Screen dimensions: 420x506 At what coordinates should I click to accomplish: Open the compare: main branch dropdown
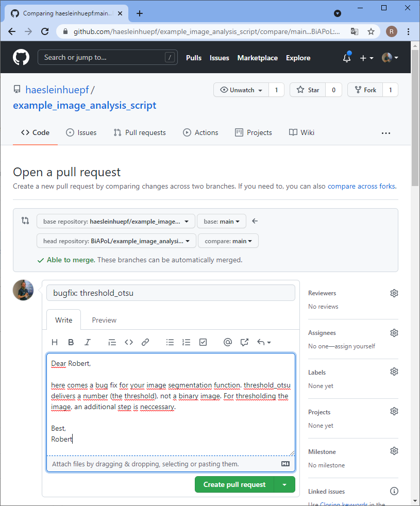tap(228, 241)
